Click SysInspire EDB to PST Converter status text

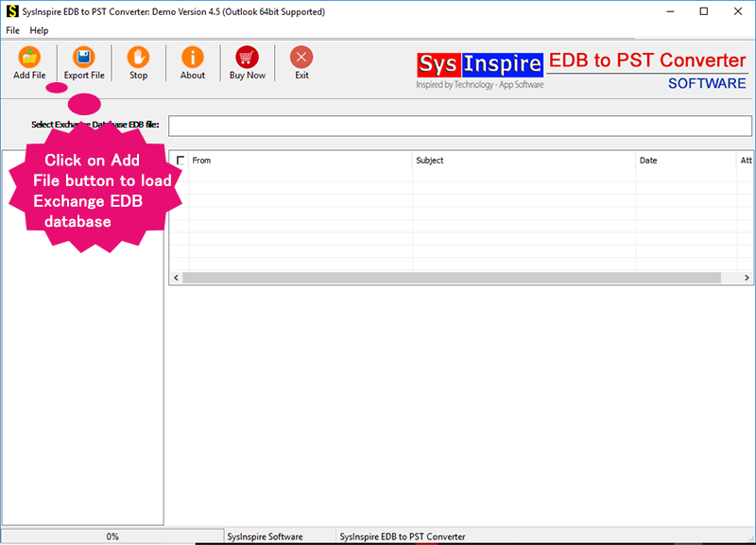coord(403,536)
